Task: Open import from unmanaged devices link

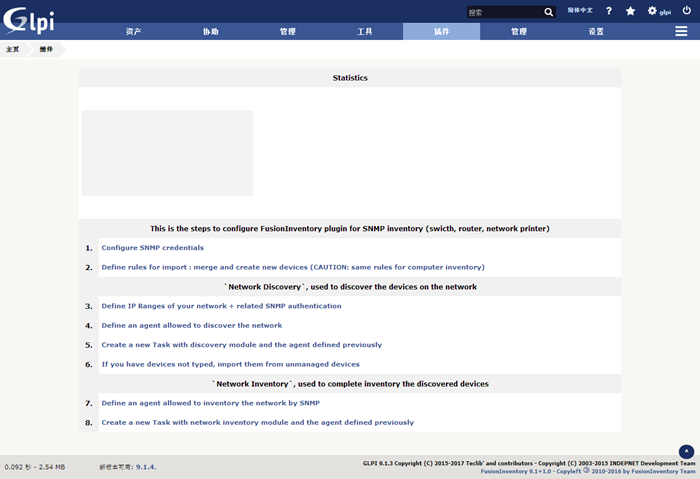Action: pos(230,364)
